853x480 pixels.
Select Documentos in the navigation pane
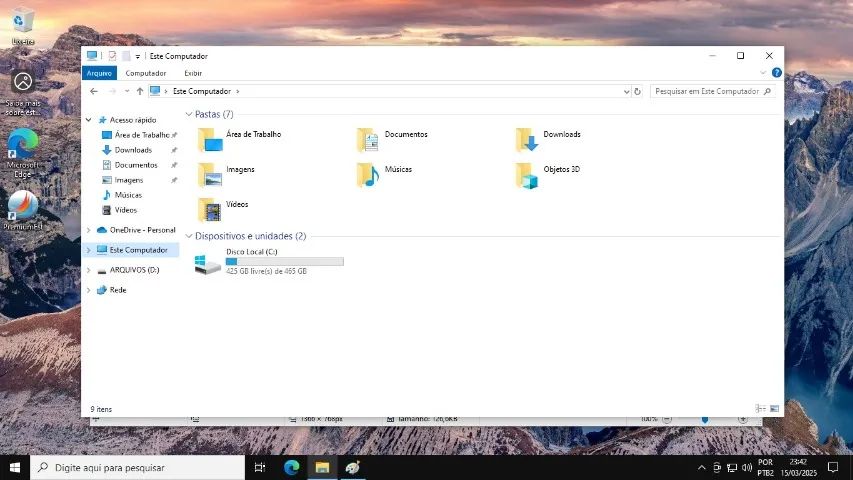pyautogui.click(x=135, y=165)
